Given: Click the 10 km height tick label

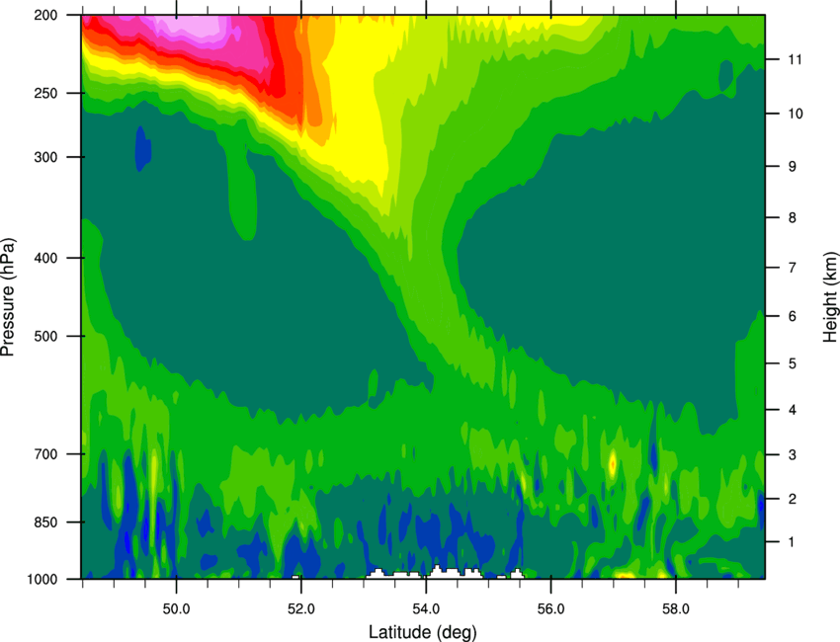Looking at the screenshot, I should [795, 114].
